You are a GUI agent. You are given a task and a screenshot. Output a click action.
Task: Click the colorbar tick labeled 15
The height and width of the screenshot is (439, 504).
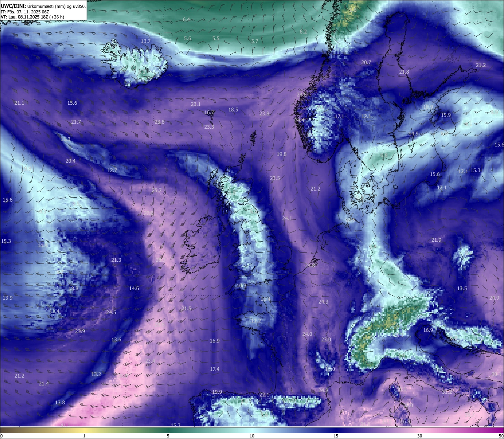pos(336,436)
